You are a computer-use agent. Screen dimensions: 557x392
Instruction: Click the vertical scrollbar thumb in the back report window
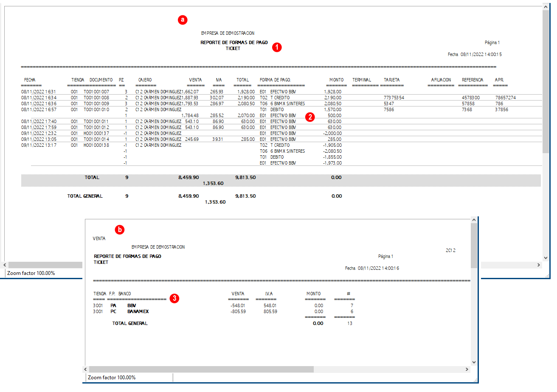[x=546, y=82]
